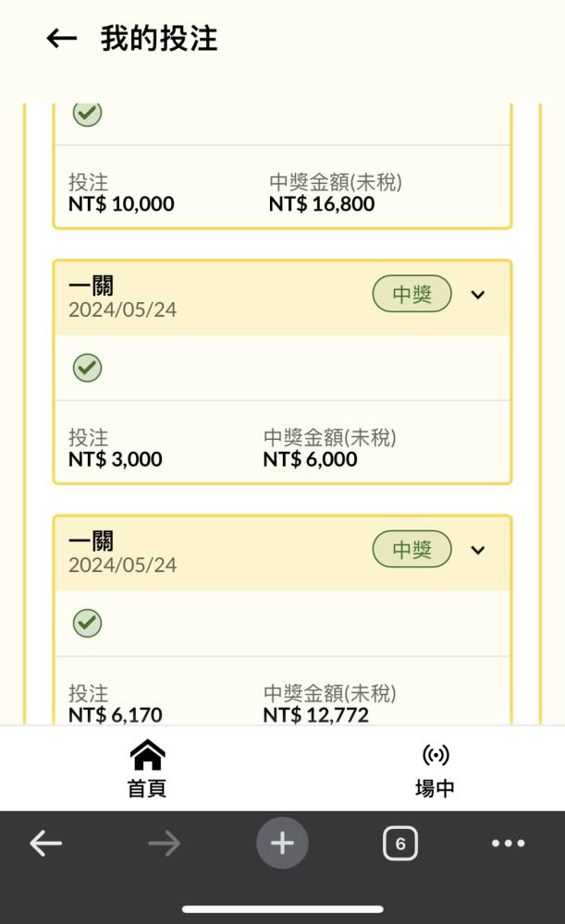Tap the browser forward arrow
This screenshot has width=565, height=924.
click(164, 844)
